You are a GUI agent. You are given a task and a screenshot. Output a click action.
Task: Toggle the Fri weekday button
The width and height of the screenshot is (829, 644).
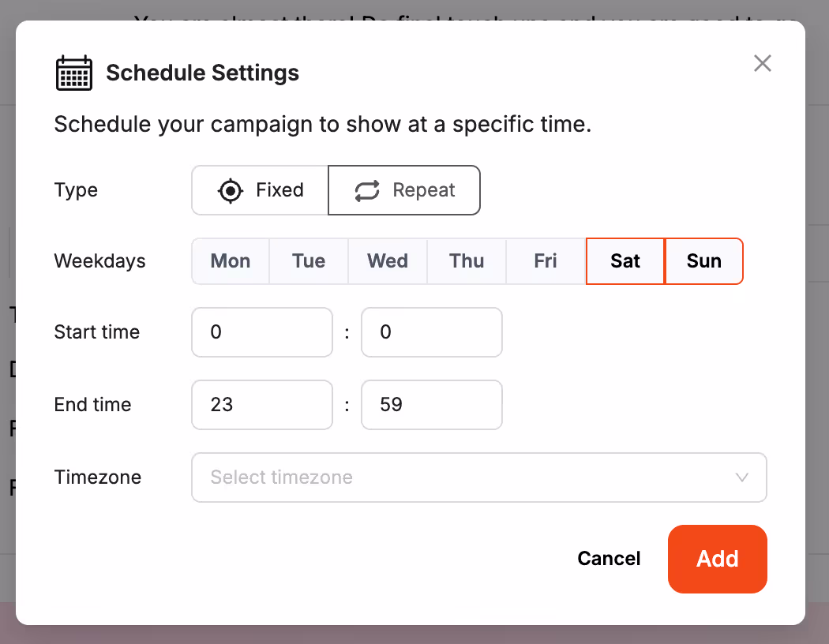[x=546, y=261]
